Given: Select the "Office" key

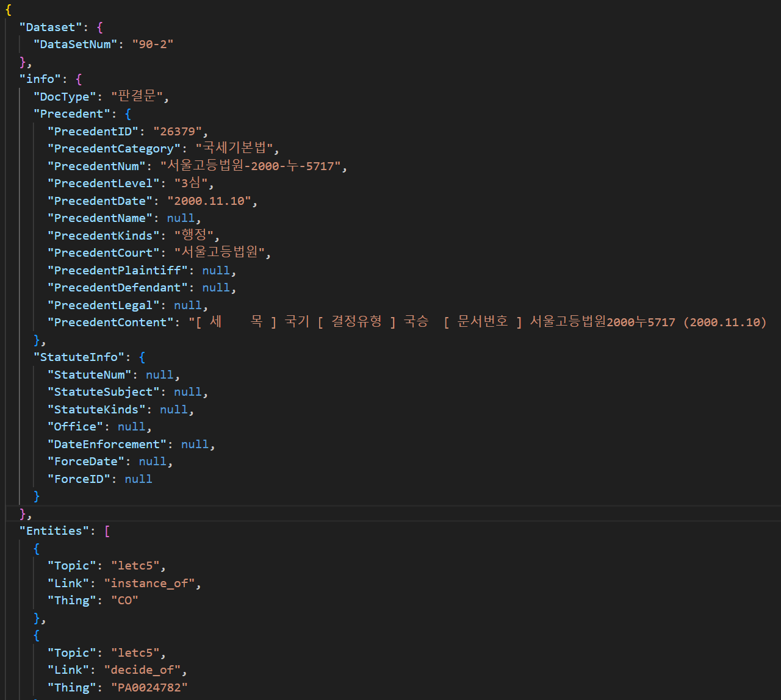Looking at the screenshot, I should pos(76,427).
